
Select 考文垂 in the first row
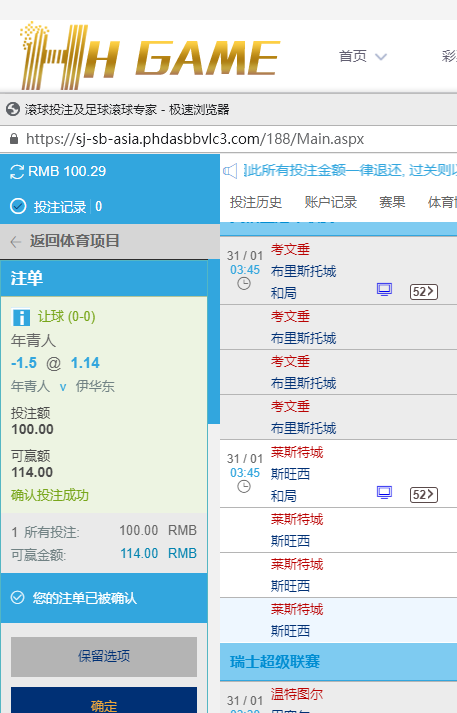pyautogui.click(x=290, y=249)
